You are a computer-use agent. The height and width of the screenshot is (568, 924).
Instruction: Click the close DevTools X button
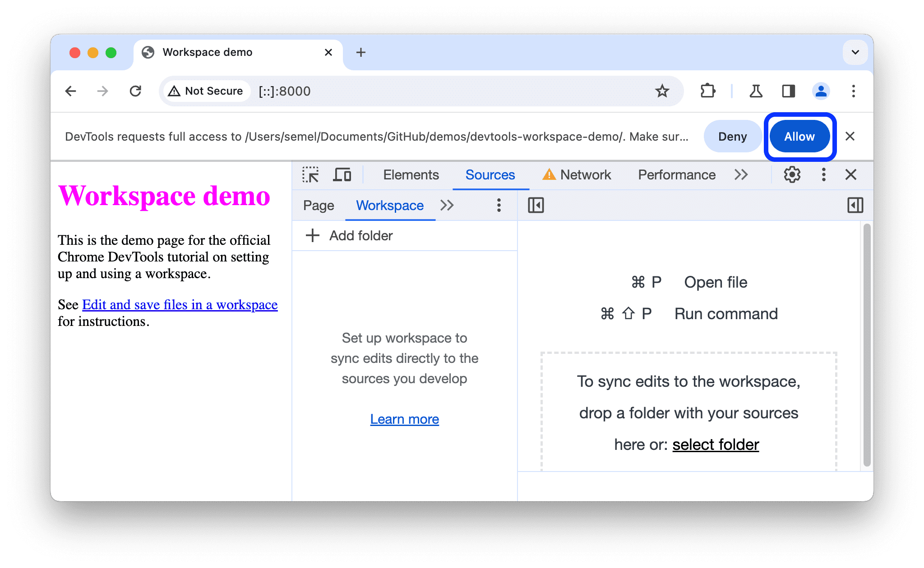[x=853, y=175]
